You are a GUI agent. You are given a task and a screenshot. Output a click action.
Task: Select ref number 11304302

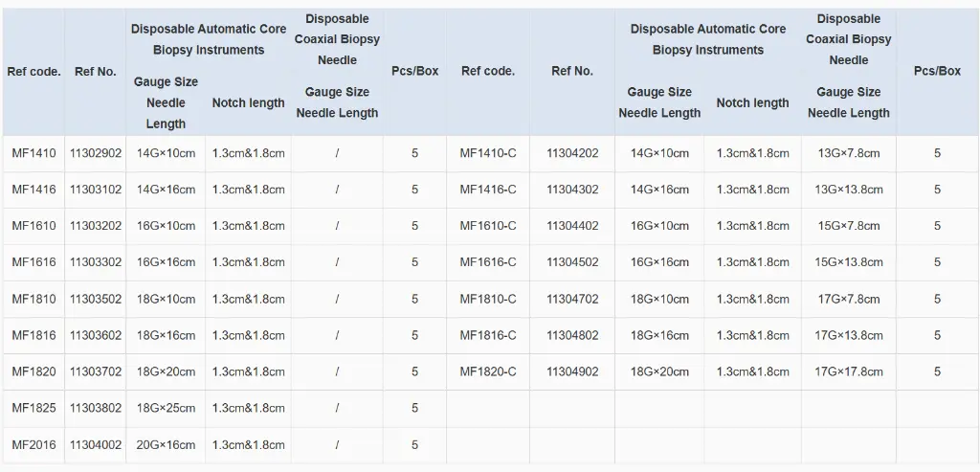point(572,190)
